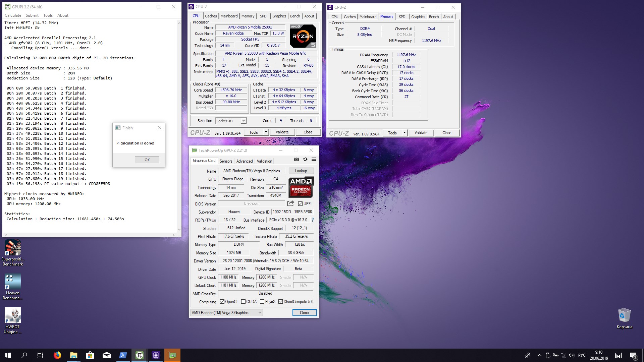
Task: Open the Graphics tab in right CPU-Z window
Action: pos(418,17)
